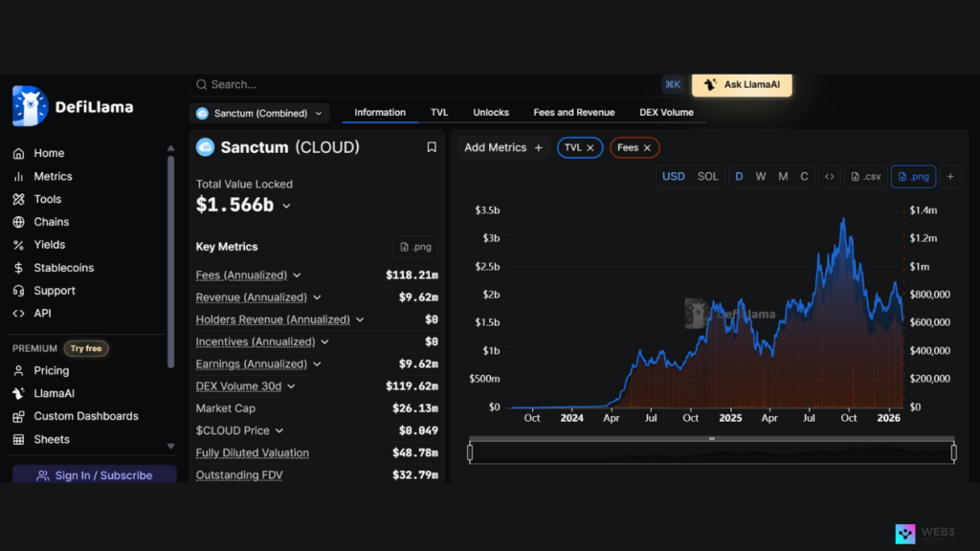
Task: Click the chart range slider left handle
Action: point(470,452)
